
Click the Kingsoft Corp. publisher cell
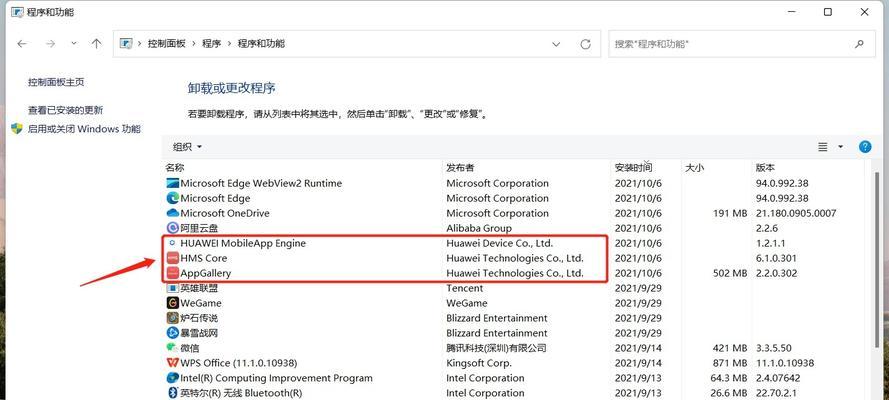pos(479,363)
